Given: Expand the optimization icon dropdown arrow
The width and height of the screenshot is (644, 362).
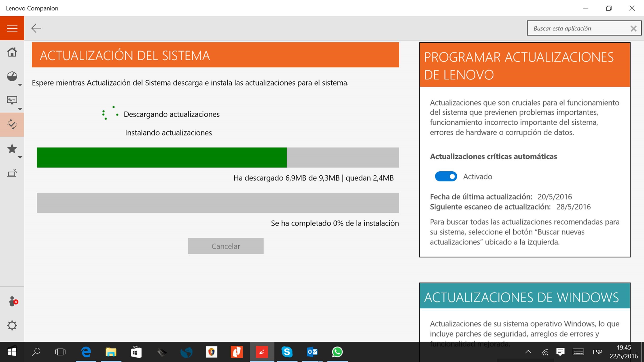Looking at the screenshot, I should [20, 85].
